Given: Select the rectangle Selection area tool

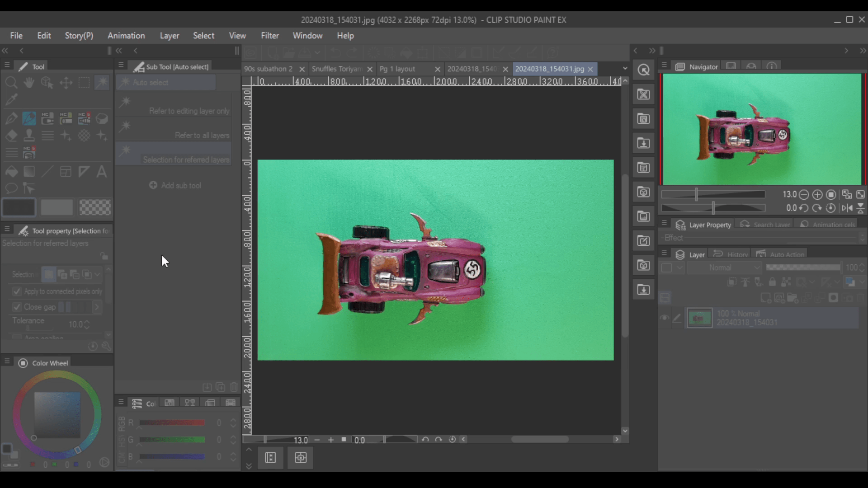Looking at the screenshot, I should pos(84,83).
